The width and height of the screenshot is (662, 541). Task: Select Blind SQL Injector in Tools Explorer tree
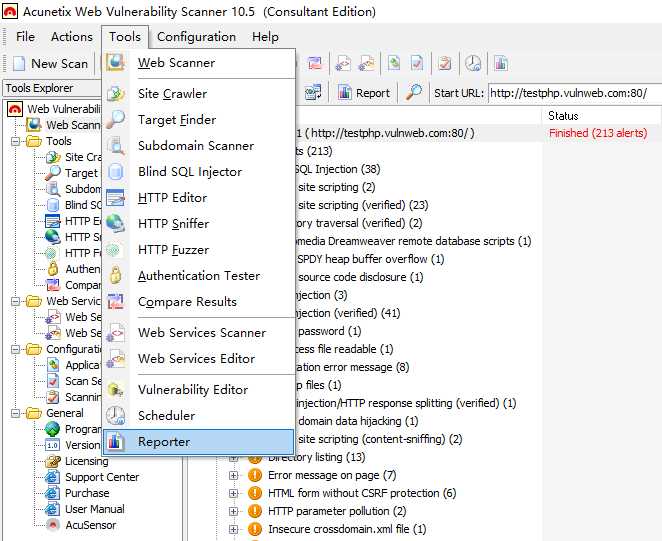(73, 205)
